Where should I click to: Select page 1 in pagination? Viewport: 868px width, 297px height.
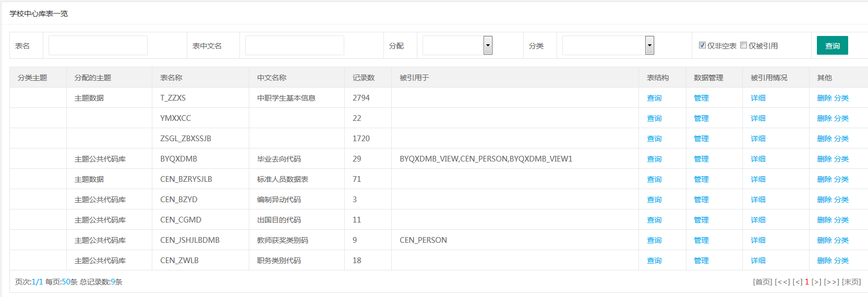pyautogui.click(x=807, y=282)
